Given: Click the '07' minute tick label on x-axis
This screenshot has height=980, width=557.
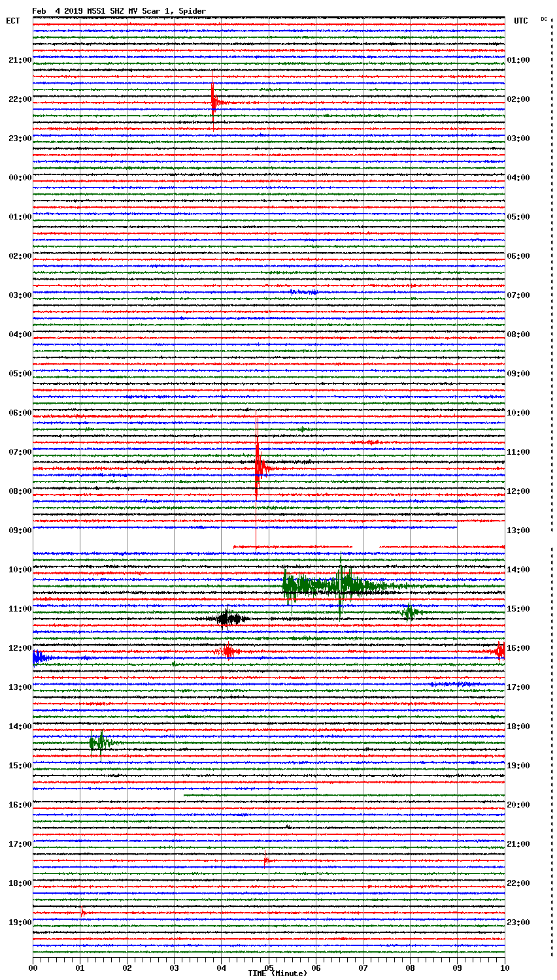Looking at the screenshot, I should 363,968.
